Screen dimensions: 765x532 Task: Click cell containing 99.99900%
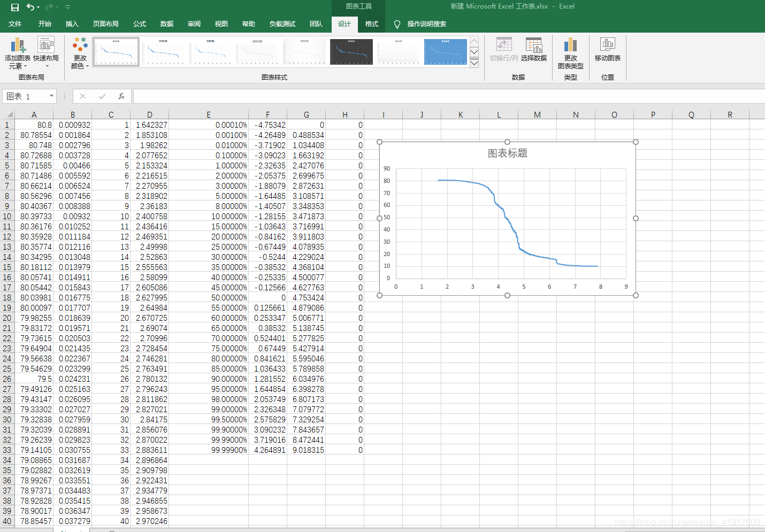click(x=209, y=450)
